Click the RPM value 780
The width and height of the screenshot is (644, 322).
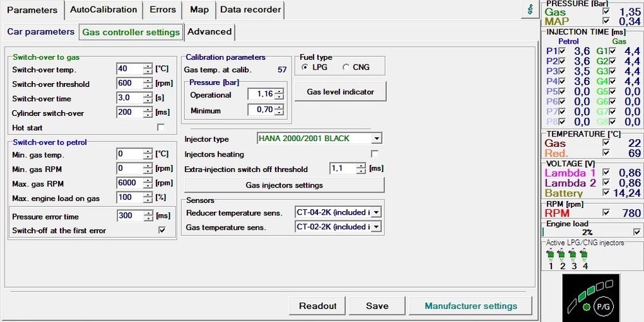[631, 213]
